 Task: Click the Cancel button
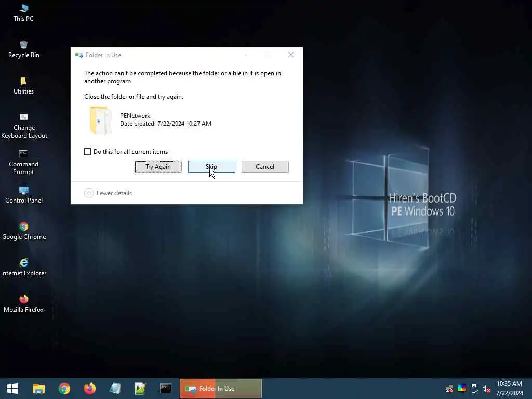pyautogui.click(x=265, y=167)
